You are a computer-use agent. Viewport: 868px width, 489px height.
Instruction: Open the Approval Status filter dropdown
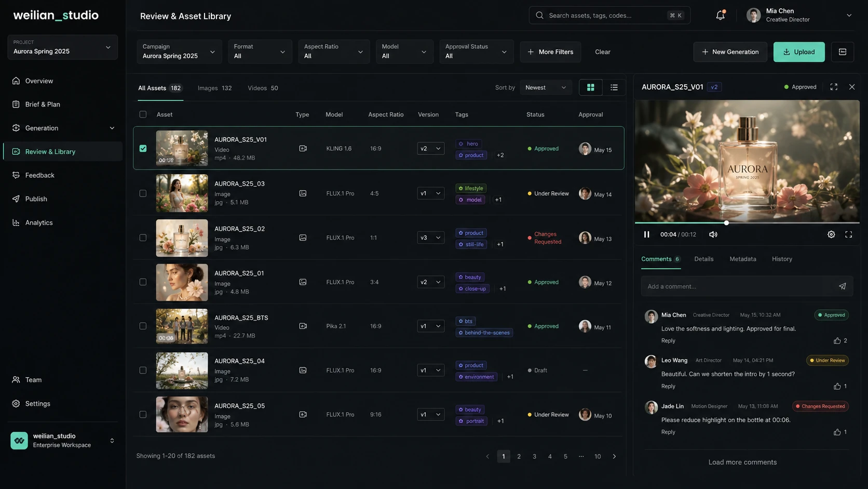coord(476,51)
